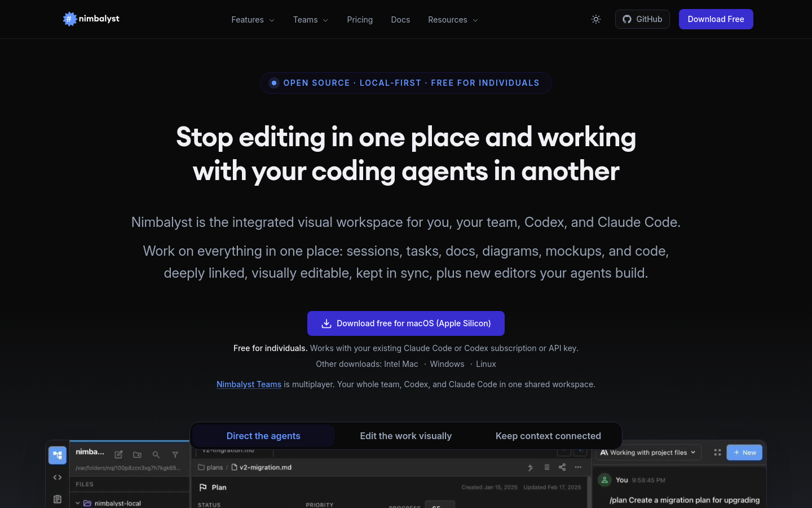Screen dimensions: 812x508
Task: Click the new folder icon
Action: 137,454
